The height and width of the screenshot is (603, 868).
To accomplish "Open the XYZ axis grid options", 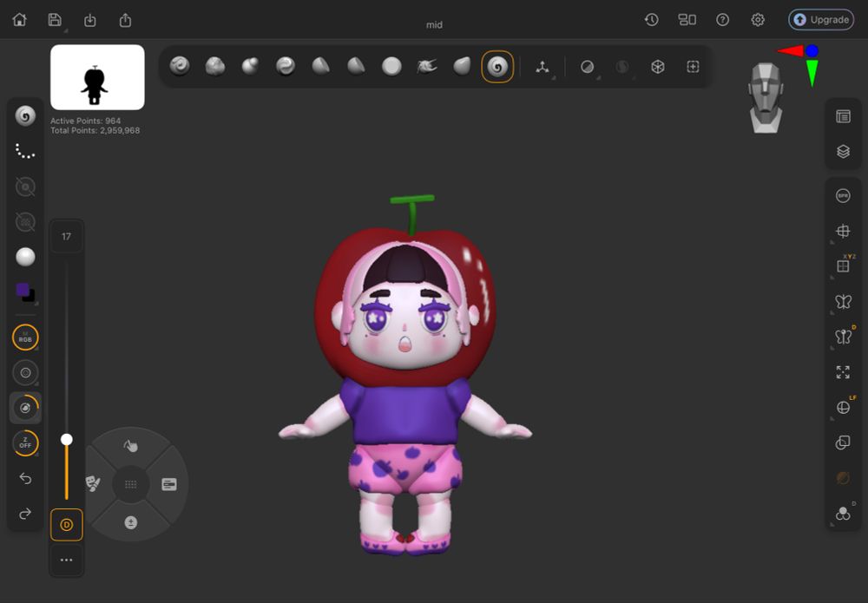I will pos(843,265).
